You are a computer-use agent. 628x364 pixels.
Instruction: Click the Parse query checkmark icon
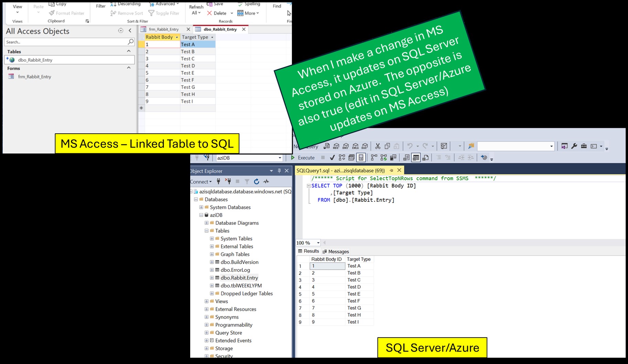(332, 158)
